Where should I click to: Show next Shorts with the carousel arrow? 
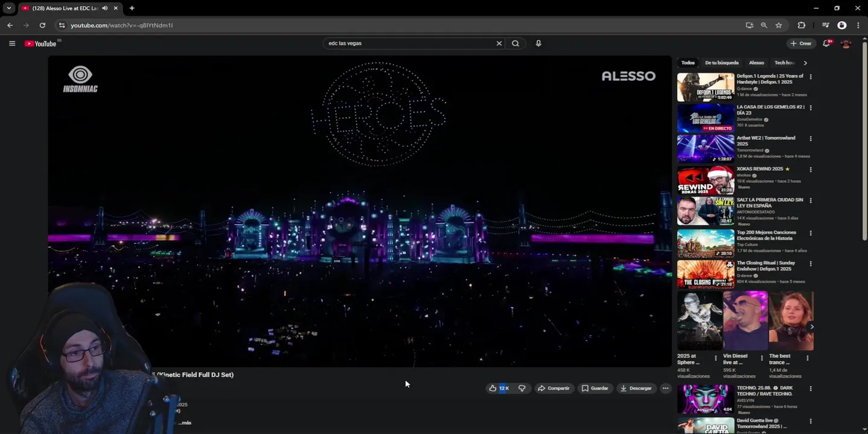pyautogui.click(x=811, y=327)
